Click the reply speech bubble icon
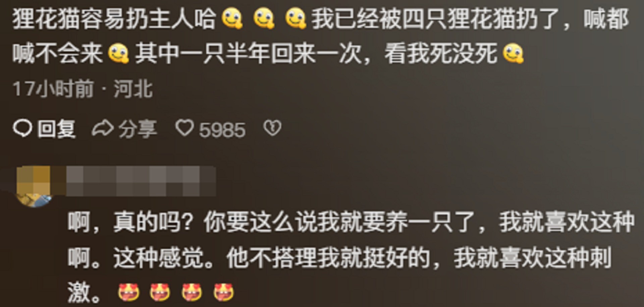 [x=22, y=129]
